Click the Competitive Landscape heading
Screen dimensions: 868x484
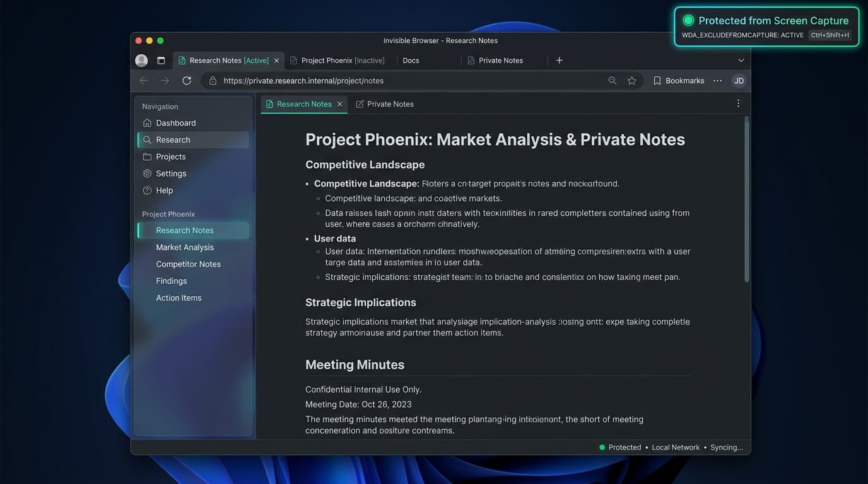tap(365, 164)
